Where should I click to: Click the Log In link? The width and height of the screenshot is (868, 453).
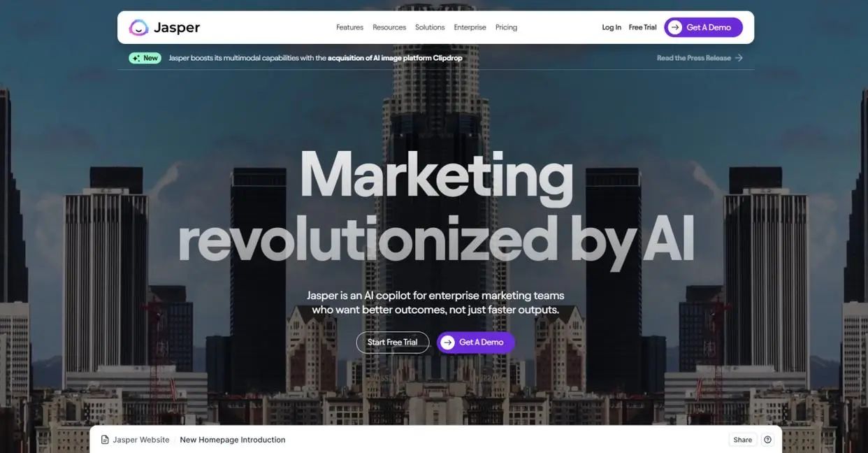(612, 27)
